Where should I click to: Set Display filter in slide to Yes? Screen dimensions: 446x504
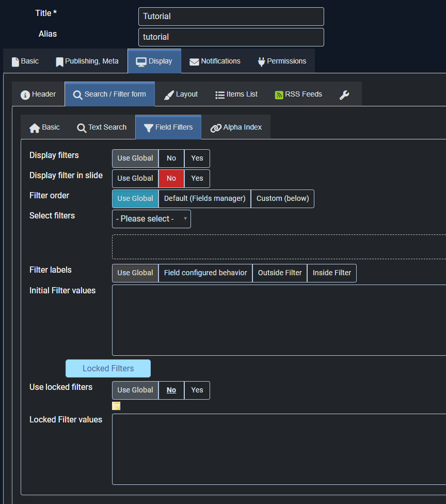tap(197, 178)
